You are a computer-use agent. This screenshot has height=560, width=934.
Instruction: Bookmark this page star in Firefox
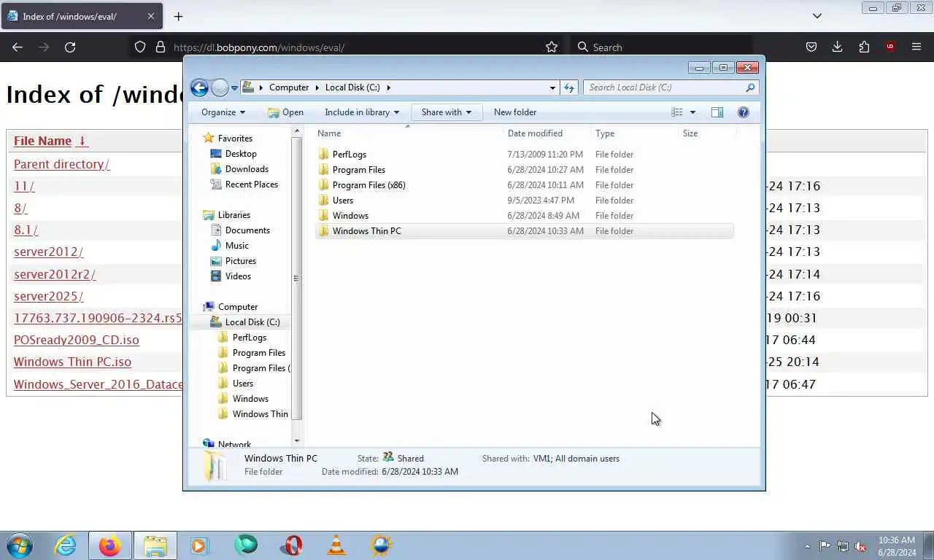click(x=552, y=47)
